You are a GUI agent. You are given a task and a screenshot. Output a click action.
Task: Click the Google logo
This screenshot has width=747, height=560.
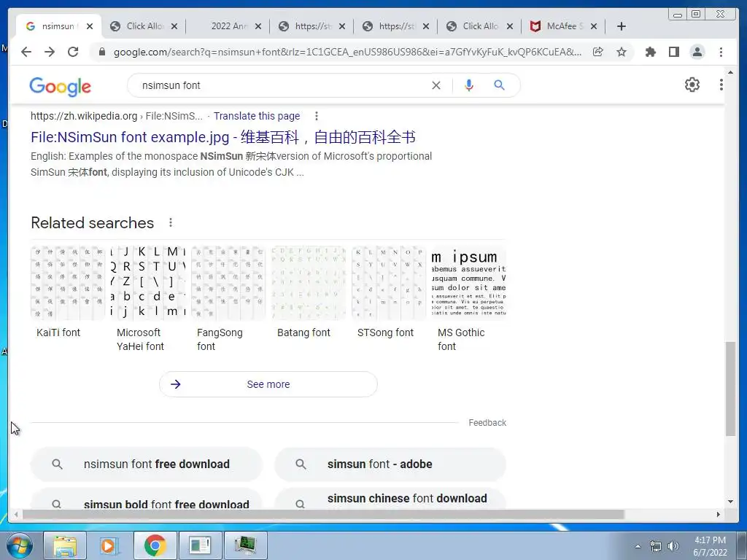(x=60, y=87)
